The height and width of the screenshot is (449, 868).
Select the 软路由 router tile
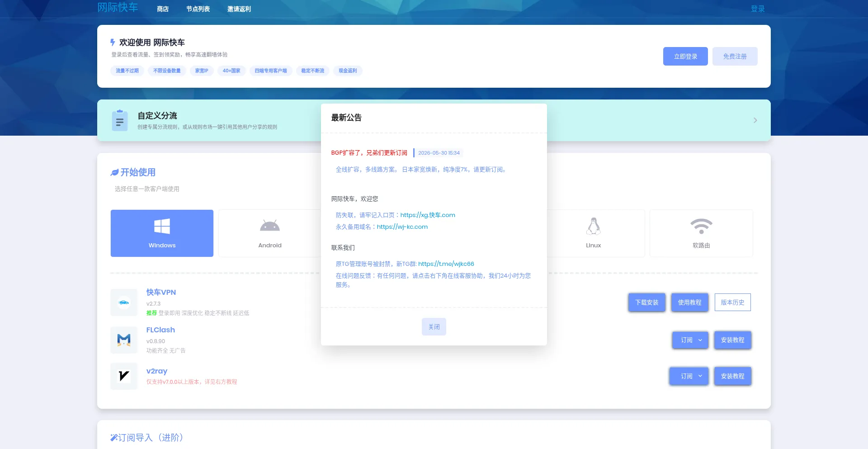pyautogui.click(x=701, y=233)
